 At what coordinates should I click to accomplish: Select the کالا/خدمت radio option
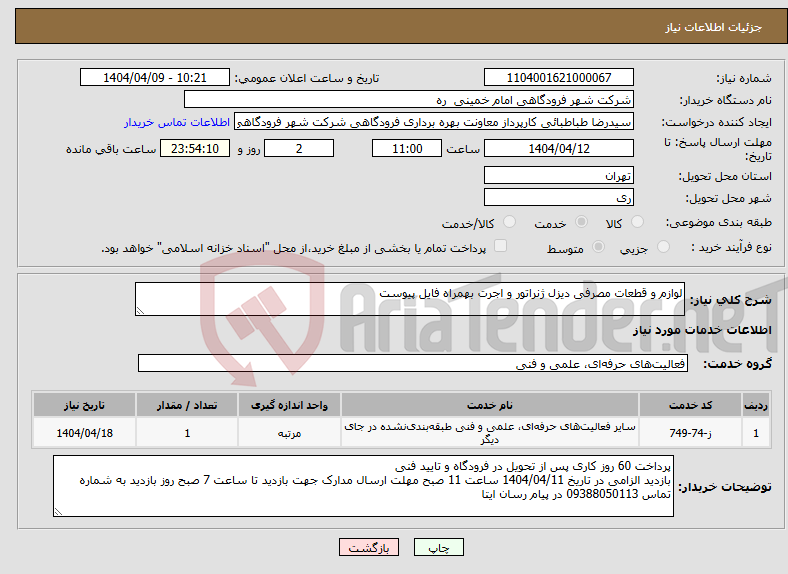510,222
